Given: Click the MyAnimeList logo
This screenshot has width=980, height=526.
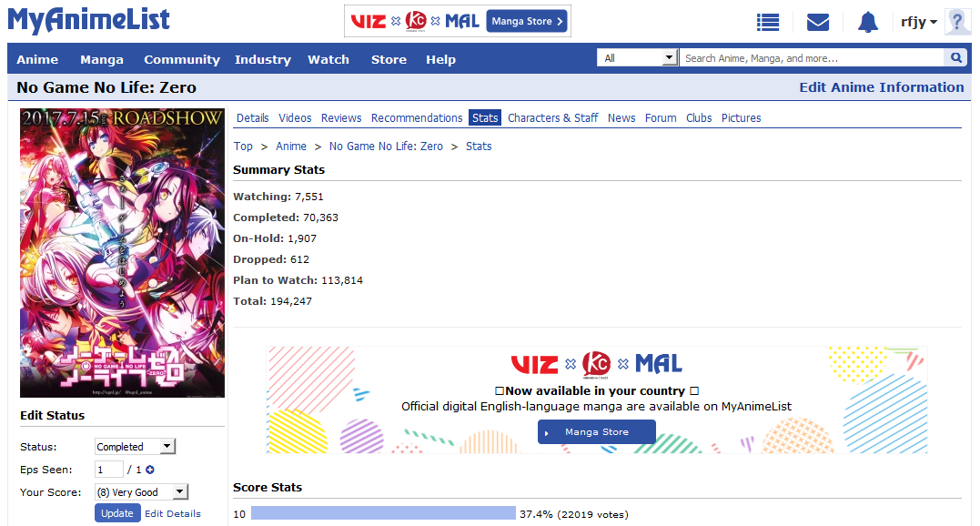Looking at the screenshot, I should point(89,20).
